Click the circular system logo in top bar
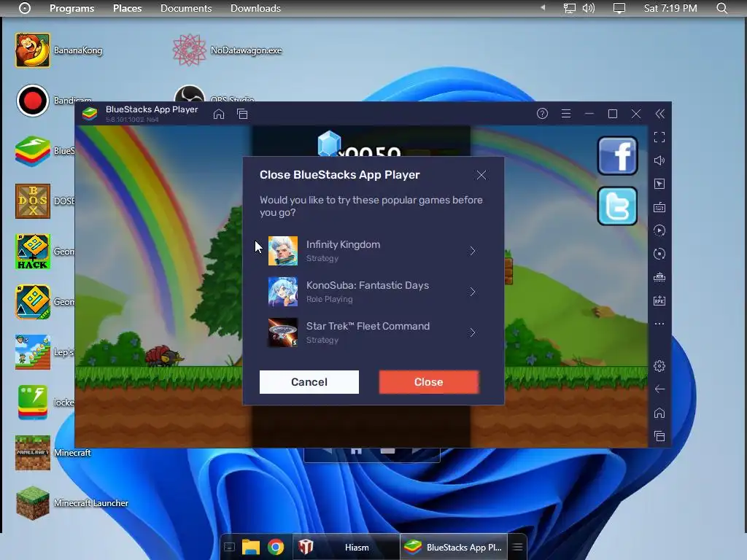The image size is (747, 560). (x=25, y=8)
